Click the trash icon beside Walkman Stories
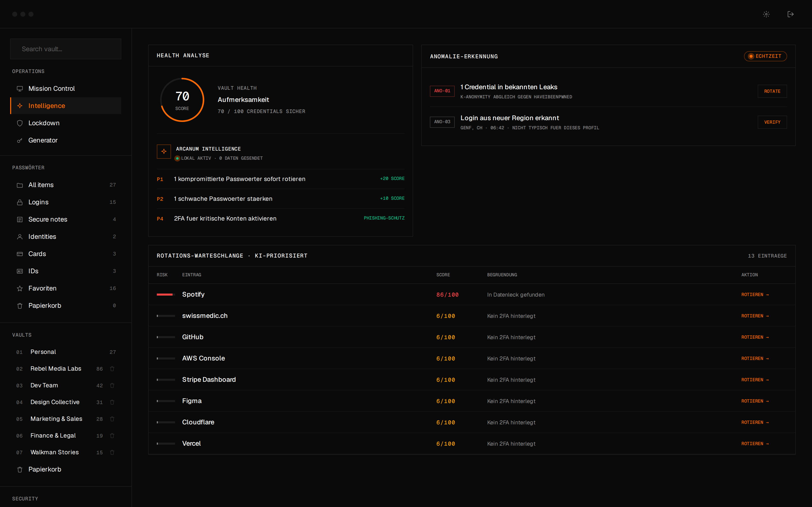 (112, 452)
